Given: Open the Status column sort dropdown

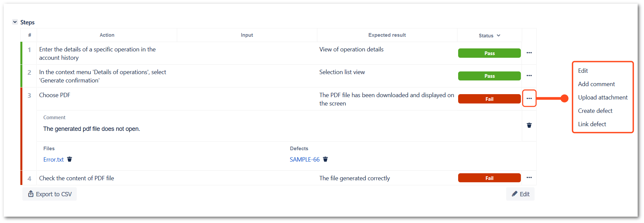Looking at the screenshot, I should click(x=499, y=35).
